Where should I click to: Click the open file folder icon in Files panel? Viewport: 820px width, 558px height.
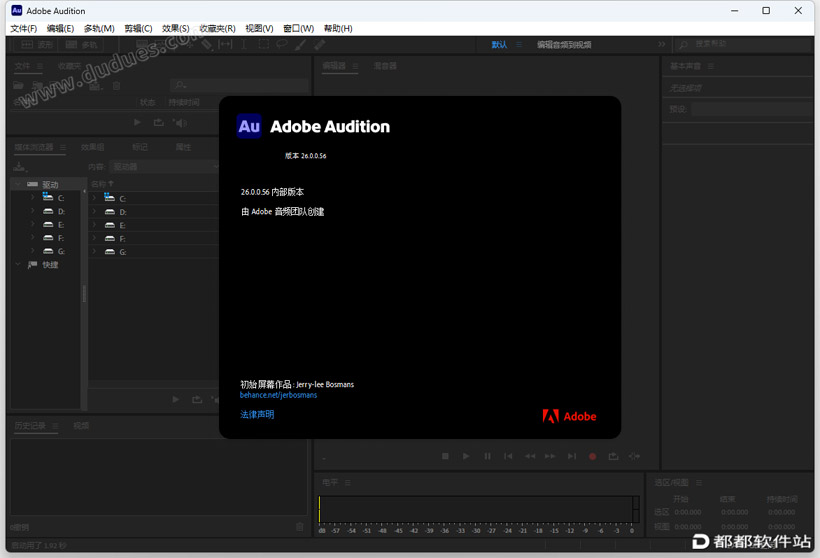pyautogui.click(x=18, y=85)
